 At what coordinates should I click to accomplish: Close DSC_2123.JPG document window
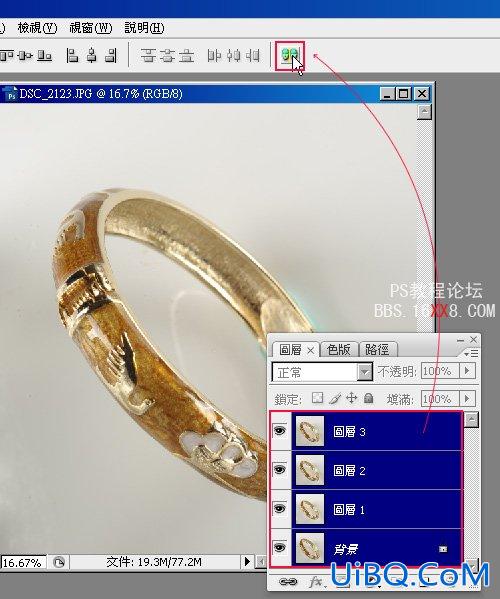click(422, 94)
